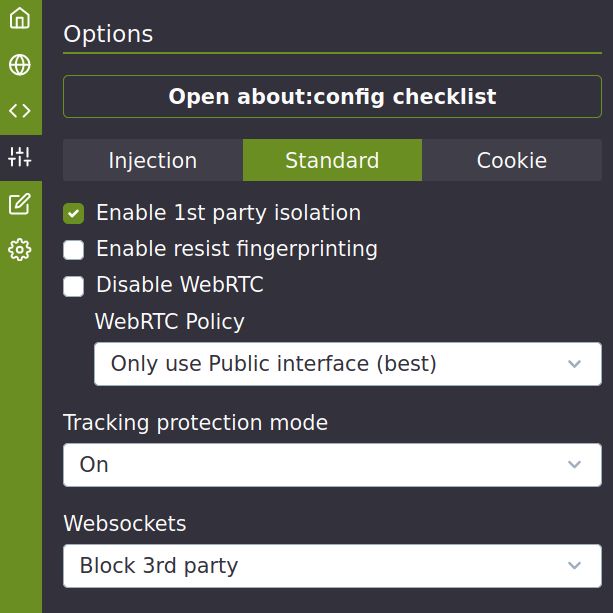Click the globe icon in sidebar

[20, 65]
